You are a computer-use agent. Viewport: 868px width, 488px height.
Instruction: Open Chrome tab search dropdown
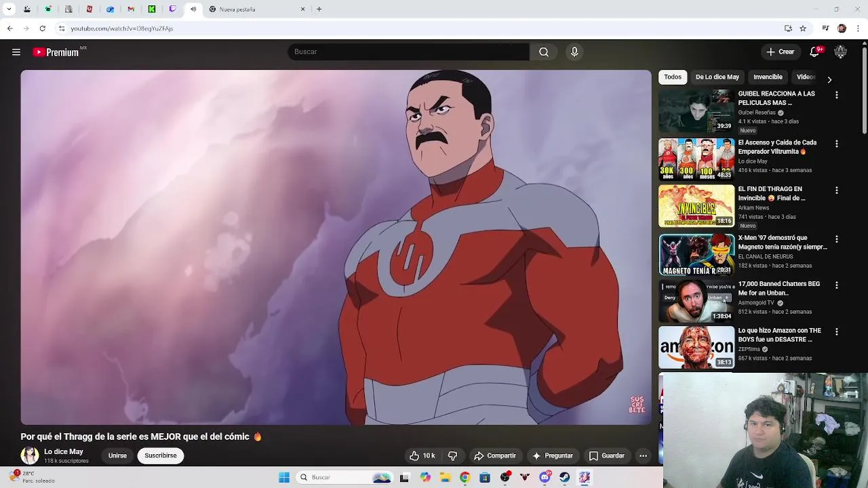9,9
